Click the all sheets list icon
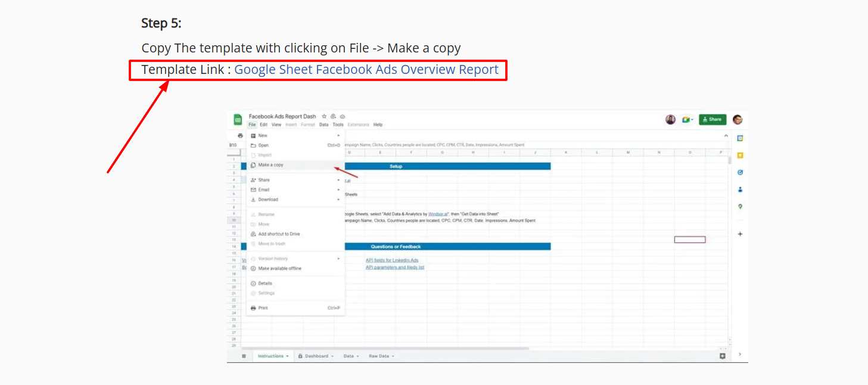Image resolution: width=868 pixels, height=385 pixels. (x=243, y=356)
